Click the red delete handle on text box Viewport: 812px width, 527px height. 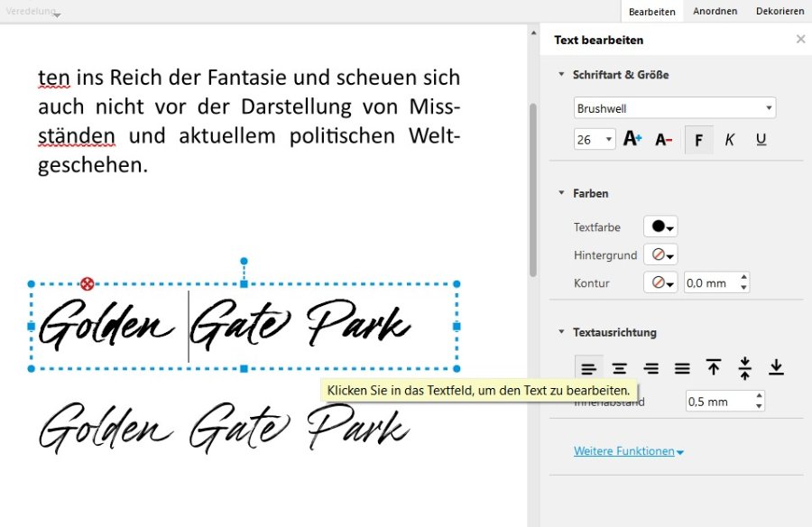(x=87, y=283)
